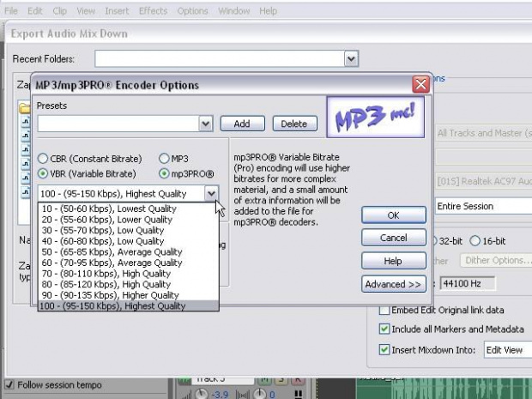Viewport: 532px width, 399px height.
Task: Open the Realtek AC97 Audio device dropdown
Action: click(x=483, y=182)
